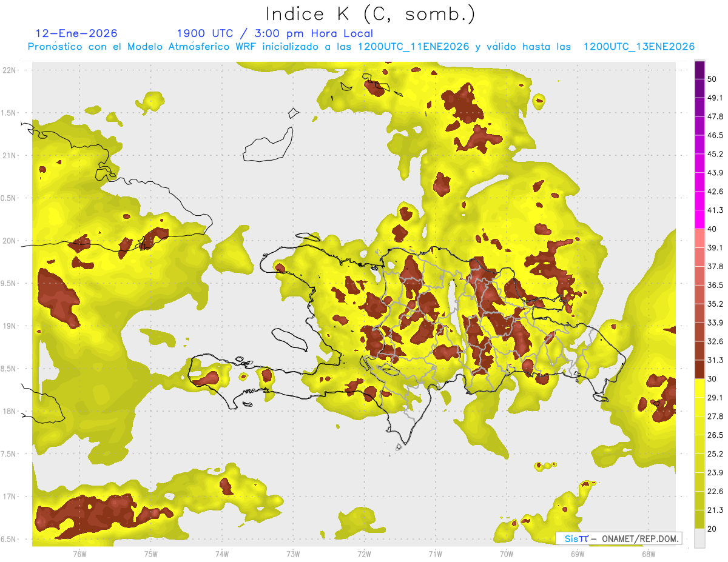
Task: Click the legend value '21.3'
Action: (715, 510)
